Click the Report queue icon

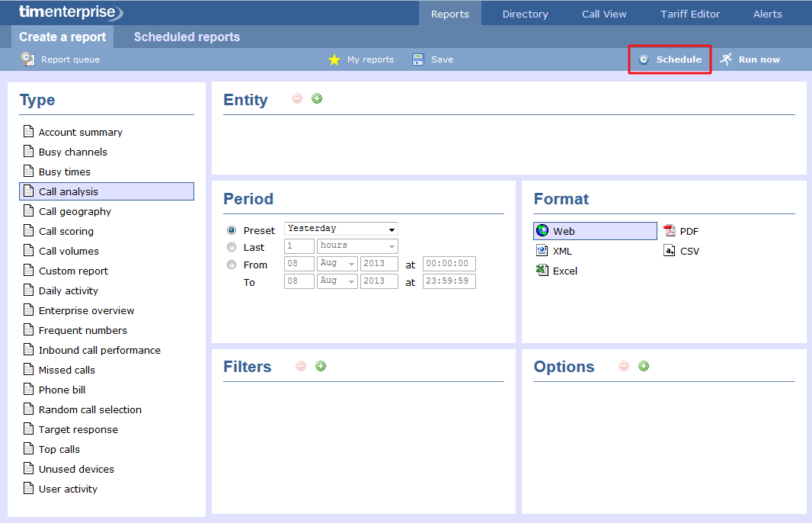coord(28,59)
